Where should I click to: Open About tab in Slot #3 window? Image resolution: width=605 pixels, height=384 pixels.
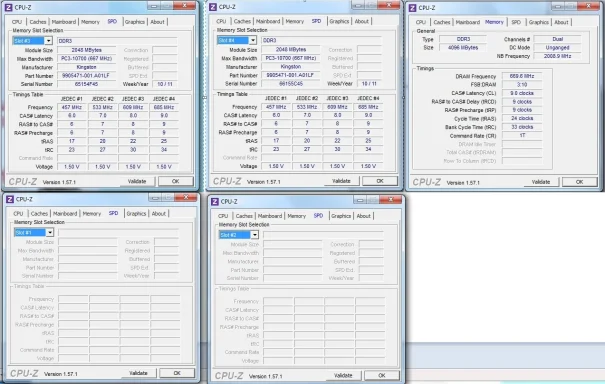click(157, 22)
